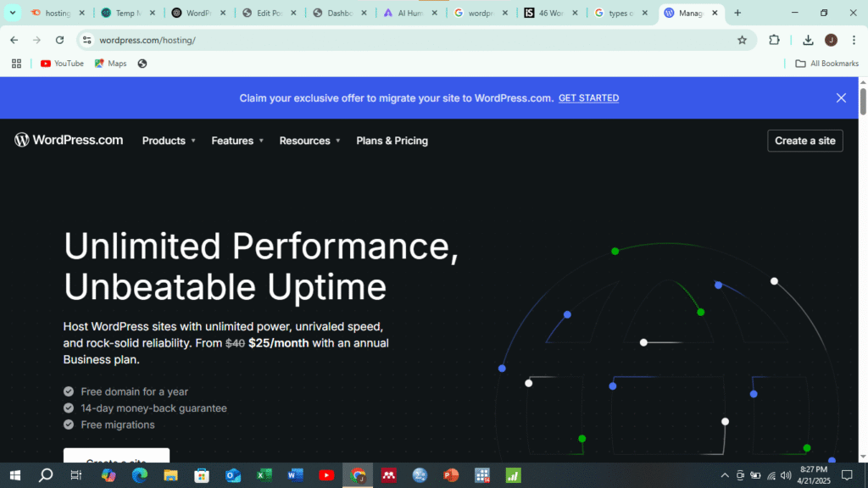Open Task View on taskbar

coord(75,475)
